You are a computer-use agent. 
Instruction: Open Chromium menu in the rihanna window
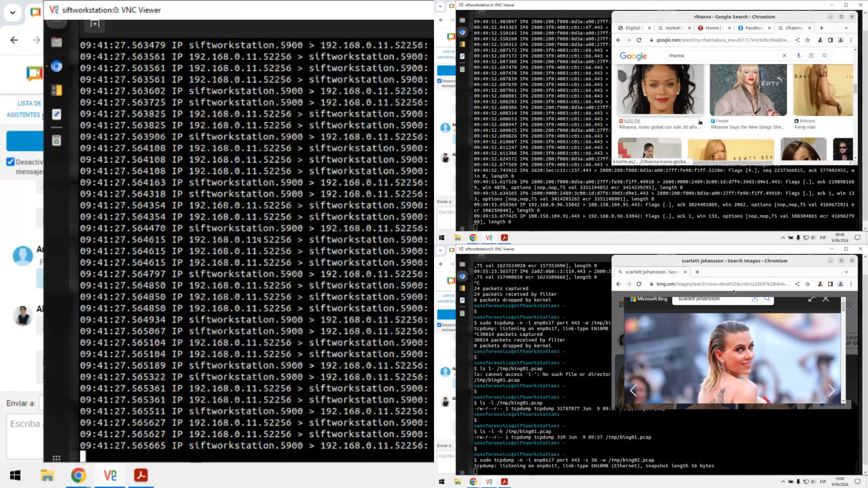click(x=851, y=40)
